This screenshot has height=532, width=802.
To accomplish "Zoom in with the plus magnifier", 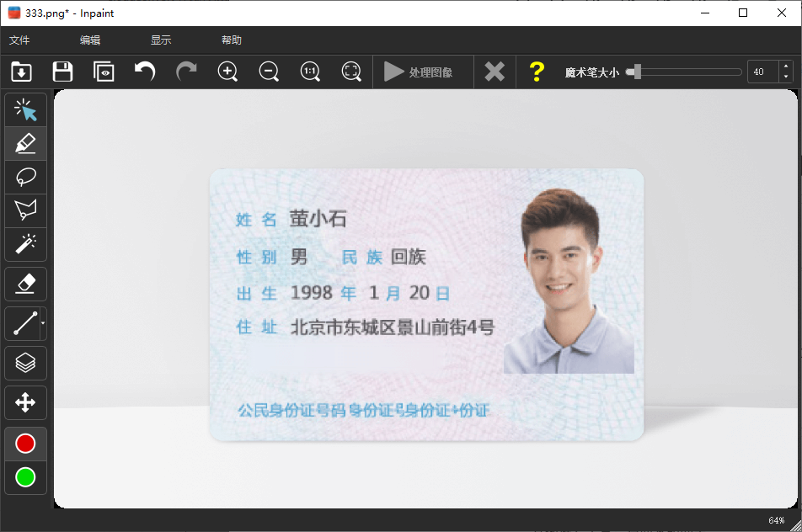I will pyautogui.click(x=227, y=72).
